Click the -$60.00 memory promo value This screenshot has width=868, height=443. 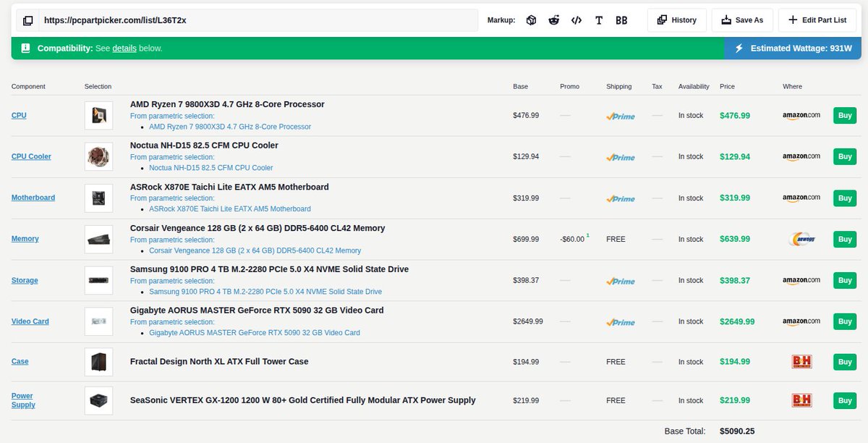coord(572,239)
